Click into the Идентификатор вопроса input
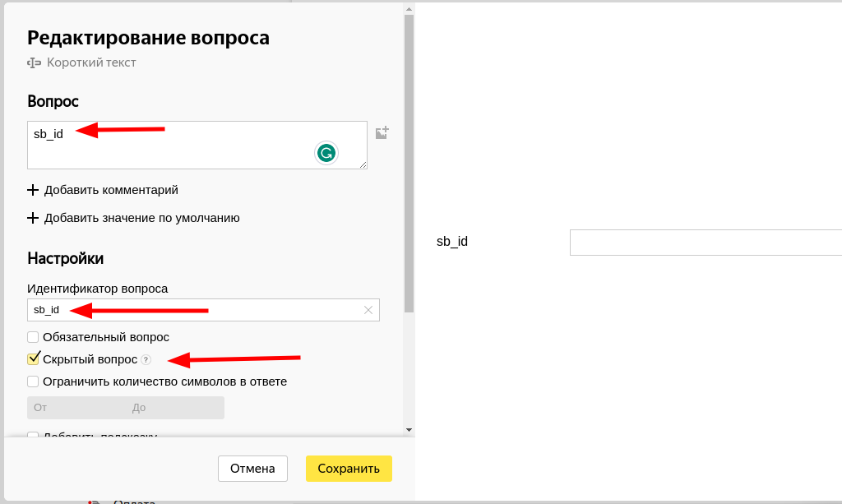842x504 pixels. tap(193, 310)
